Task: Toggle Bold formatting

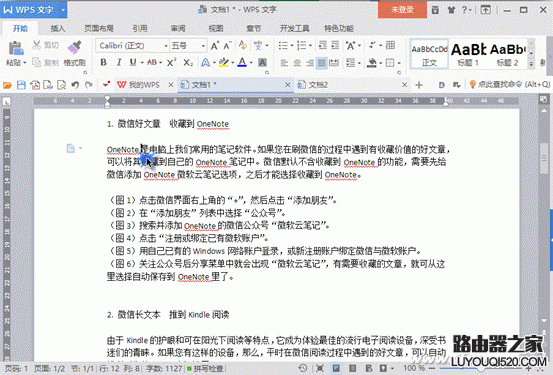Action: pos(103,63)
